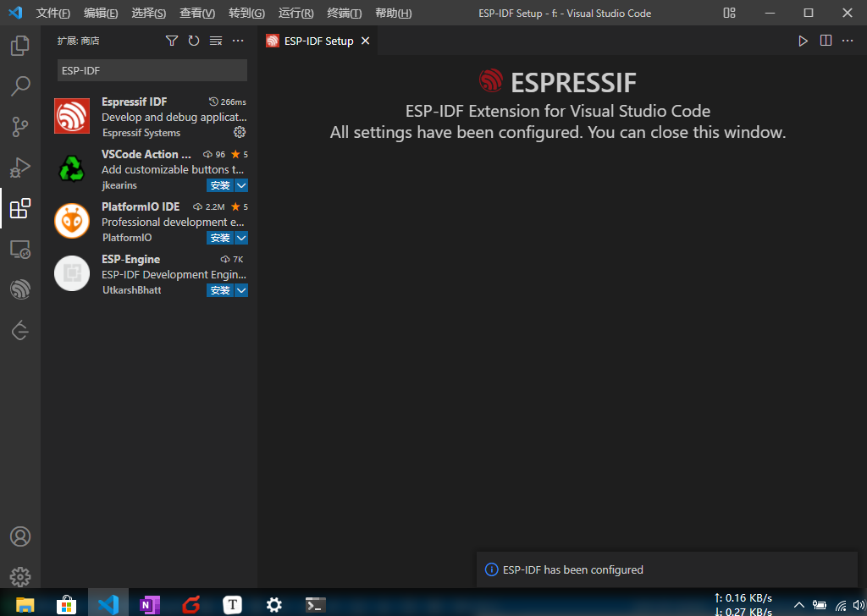Viewport: 867px width, 616px height.
Task: Open ESP-IDF Explorer in activity bar
Action: coord(20,289)
